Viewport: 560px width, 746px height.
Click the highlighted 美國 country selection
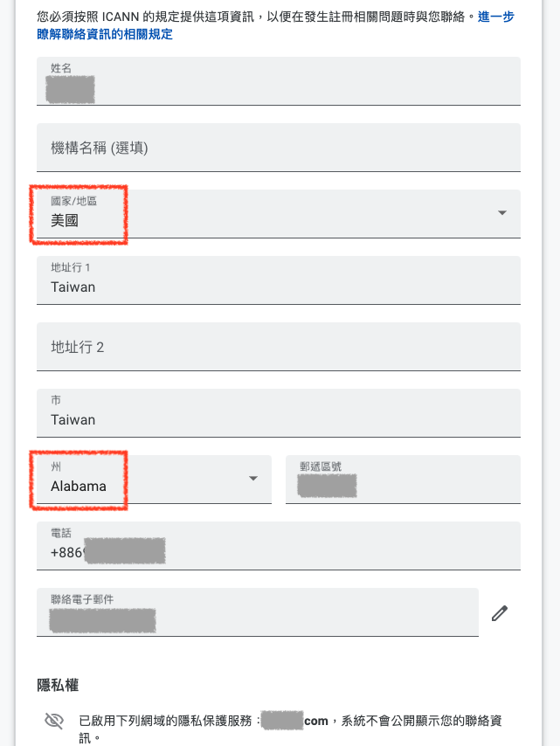(65, 222)
